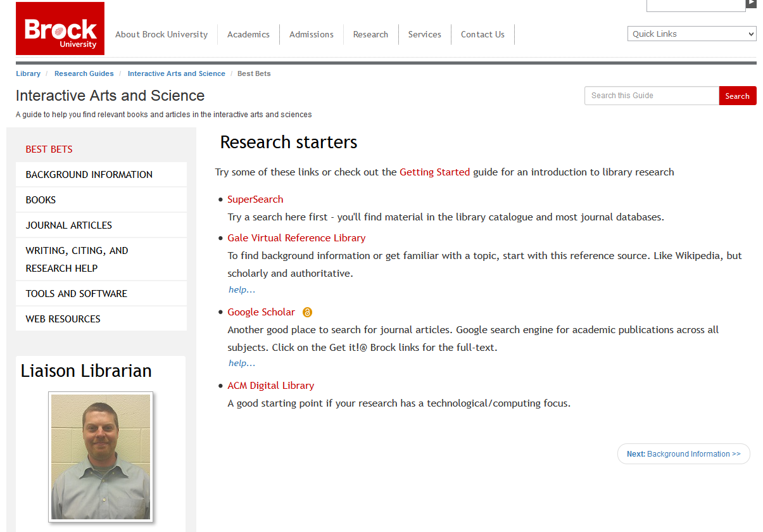The image size is (763, 532).
Task: Open the About Brock University menu
Action: tap(161, 34)
